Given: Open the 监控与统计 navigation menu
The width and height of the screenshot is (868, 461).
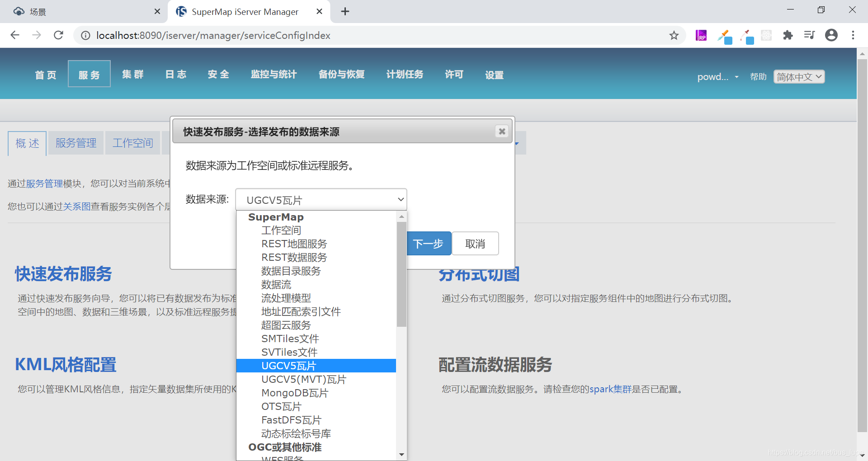Looking at the screenshot, I should (274, 74).
